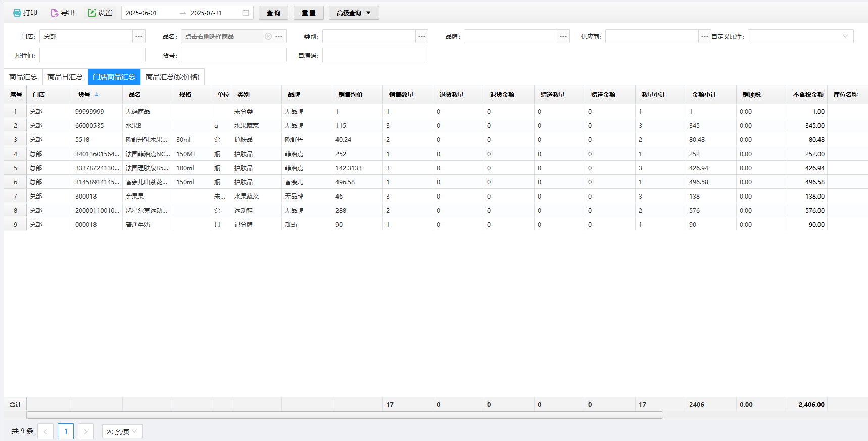
Task: Click the 重置 reset button
Action: coord(308,13)
